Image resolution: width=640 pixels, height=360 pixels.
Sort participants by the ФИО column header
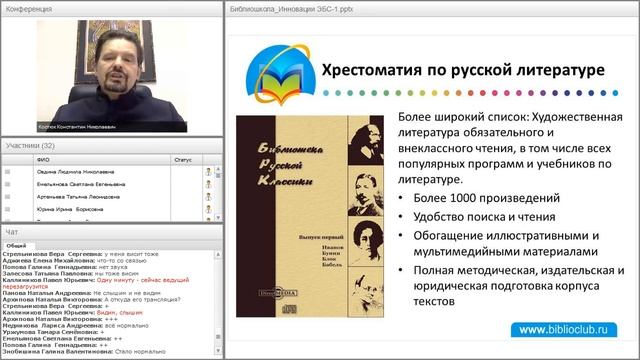[102, 160]
